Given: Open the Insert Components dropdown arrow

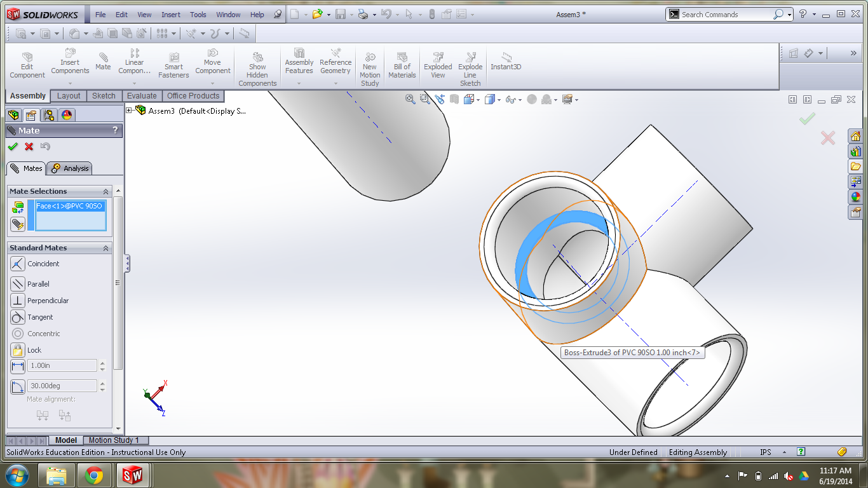Looking at the screenshot, I should click(70, 83).
